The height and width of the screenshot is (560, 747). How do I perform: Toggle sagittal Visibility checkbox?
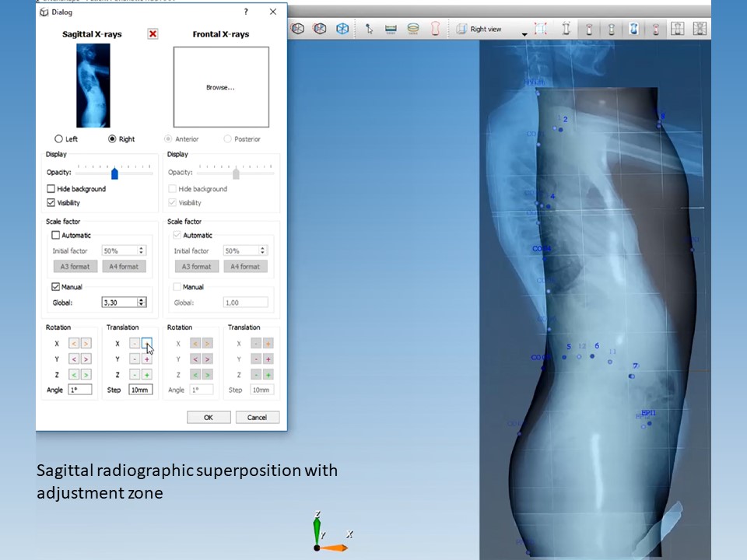click(x=51, y=202)
